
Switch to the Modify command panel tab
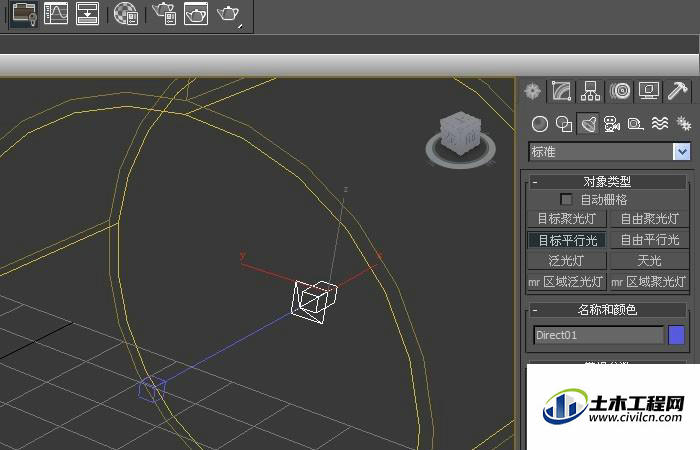pyautogui.click(x=562, y=91)
